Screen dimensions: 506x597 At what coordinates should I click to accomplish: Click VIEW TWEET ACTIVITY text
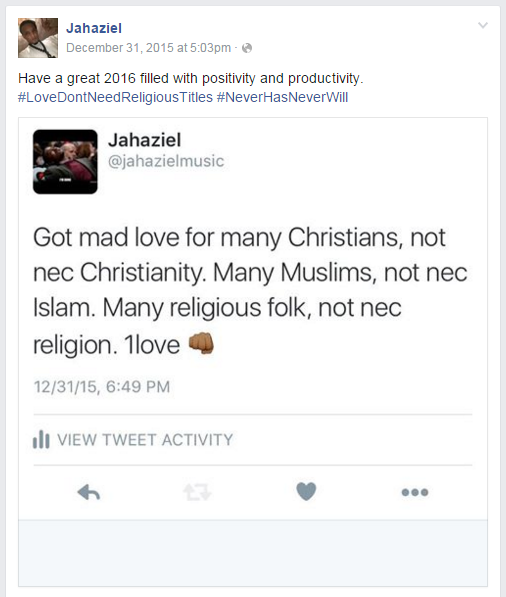tap(145, 440)
